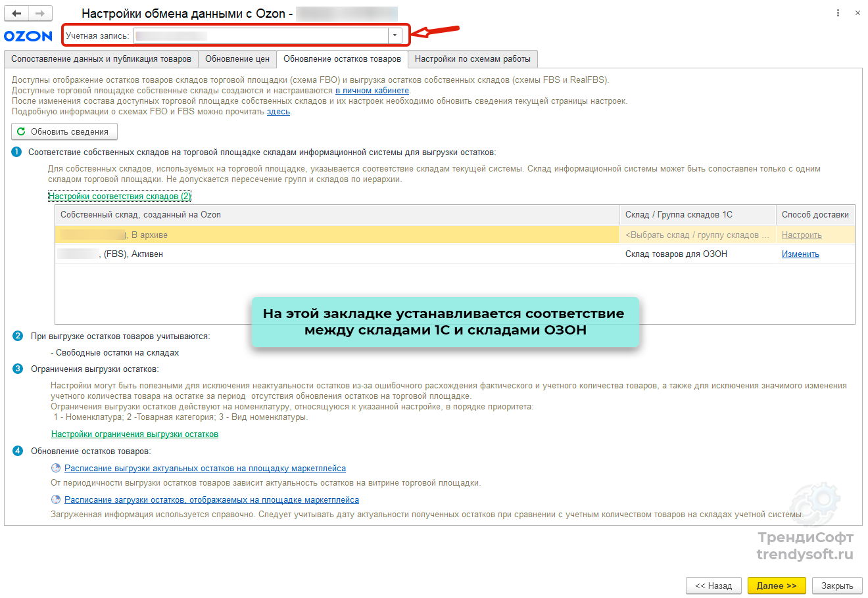Open Настройки ограничения выгрузки остатков link
This screenshot has width=868, height=598.
pos(135,434)
